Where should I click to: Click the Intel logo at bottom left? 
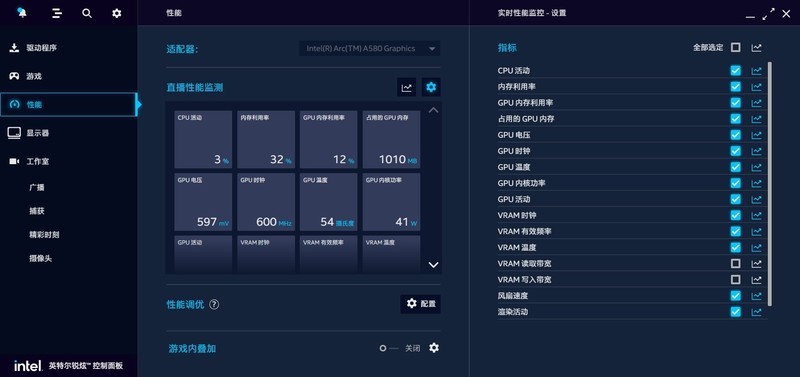pos(28,365)
